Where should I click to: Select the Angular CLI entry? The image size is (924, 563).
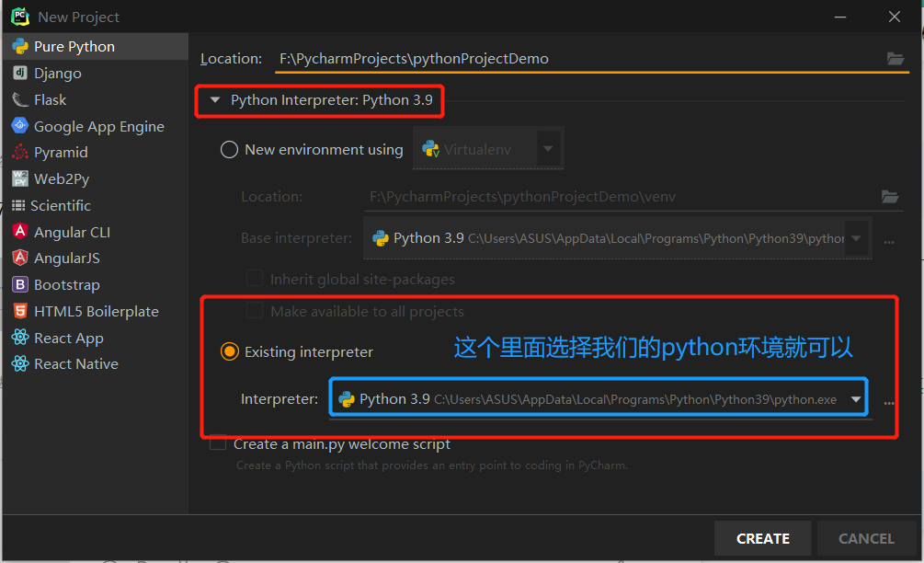tap(96, 232)
